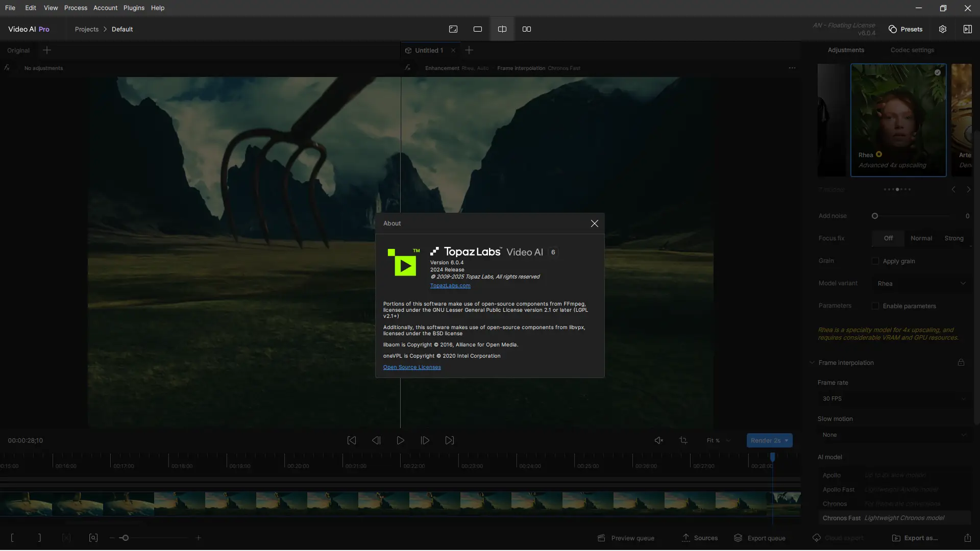The image size is (980, 551).
Task: Enable the Apply grain checkbox
Action: click(875, 261)
